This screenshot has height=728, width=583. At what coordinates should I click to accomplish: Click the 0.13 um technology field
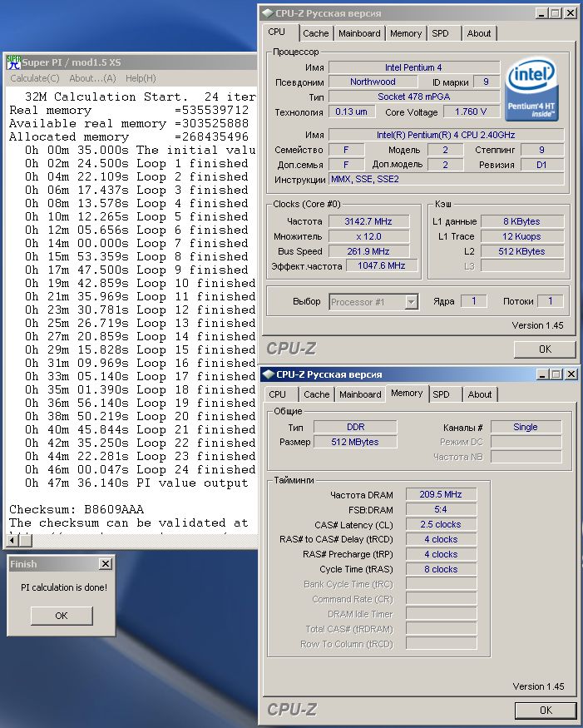coord(351,111)
